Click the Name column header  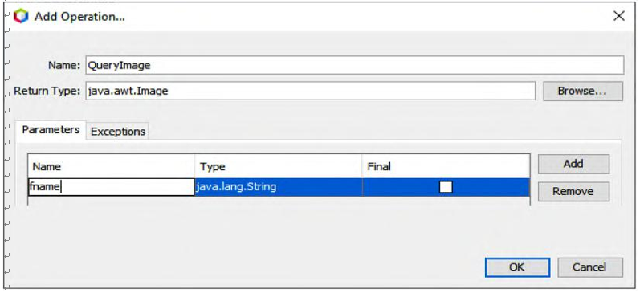click(x=111, y=166)
